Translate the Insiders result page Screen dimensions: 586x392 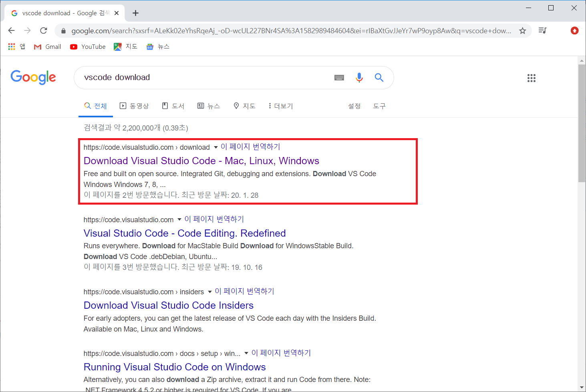point(244,291)
